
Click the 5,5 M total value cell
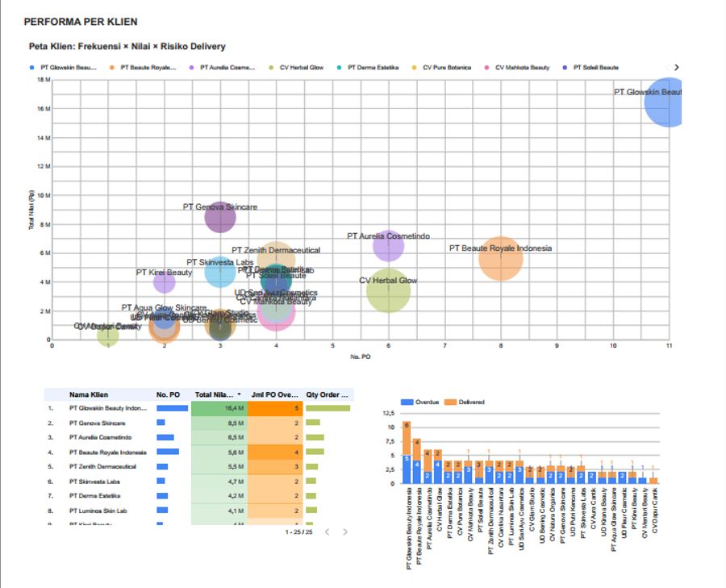coord(219,466)
